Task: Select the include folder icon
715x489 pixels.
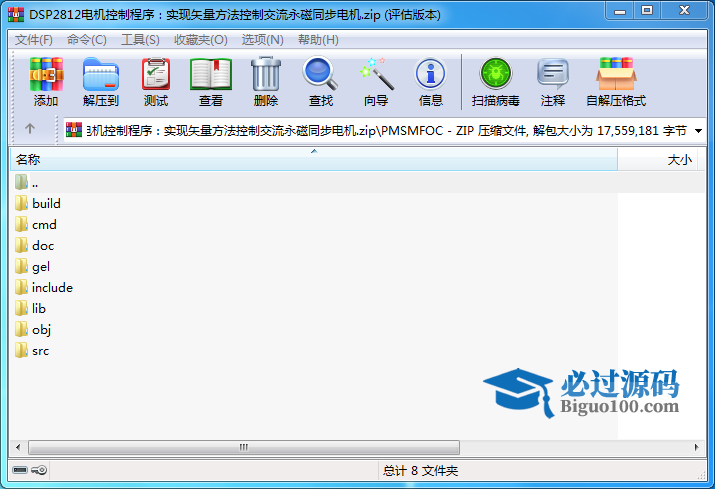Action: point(21,287)
